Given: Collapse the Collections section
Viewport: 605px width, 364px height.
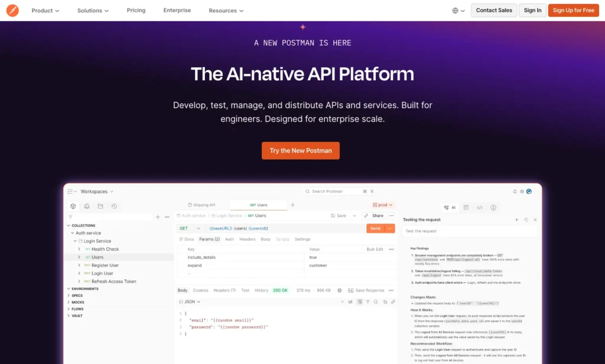Looking at the screenshot, I should pos(69,225).
